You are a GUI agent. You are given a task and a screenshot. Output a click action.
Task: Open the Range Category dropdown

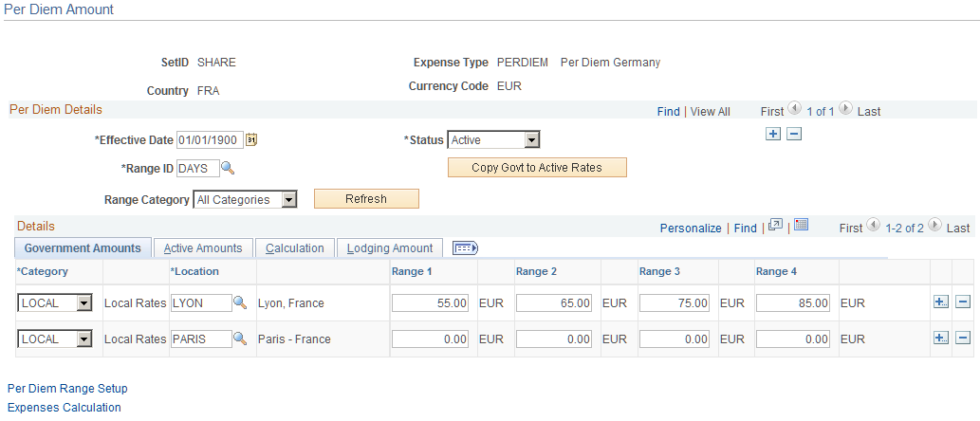coord(288,200)
